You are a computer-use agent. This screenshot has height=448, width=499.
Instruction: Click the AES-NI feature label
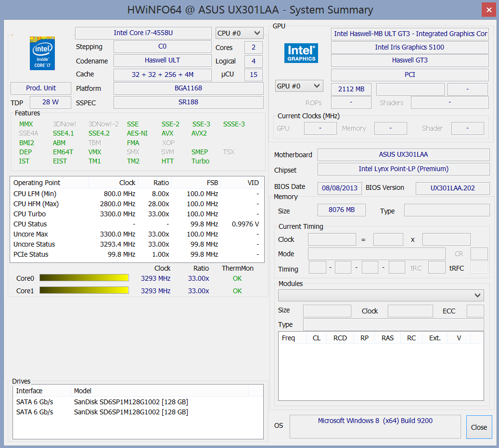(x=137, y=133)
